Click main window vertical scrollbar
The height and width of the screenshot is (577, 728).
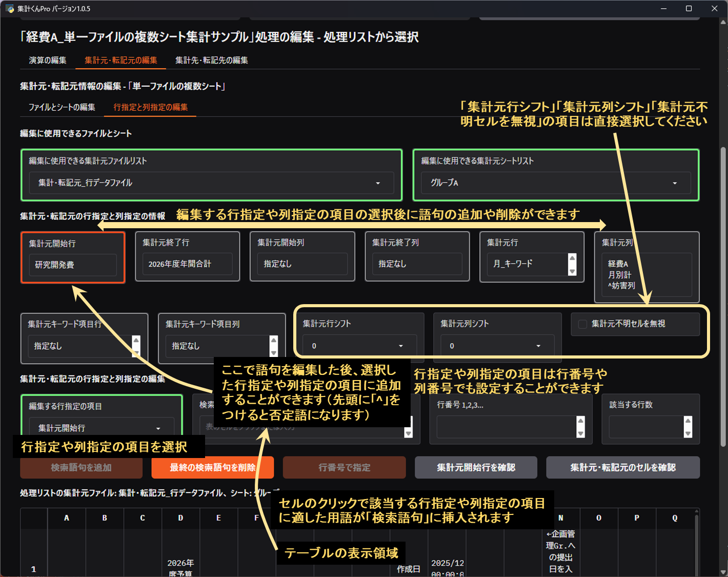tap(723, 297)
